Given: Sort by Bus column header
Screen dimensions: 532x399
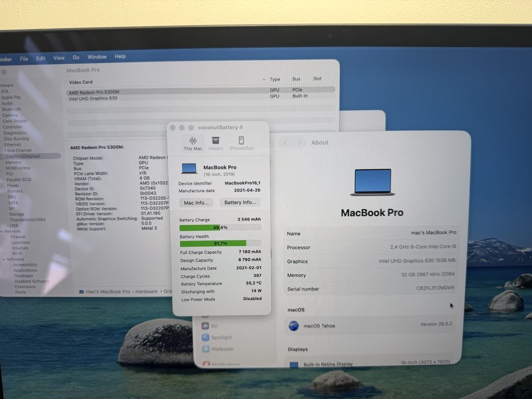Looking at the screenshot, I should 296,79.
